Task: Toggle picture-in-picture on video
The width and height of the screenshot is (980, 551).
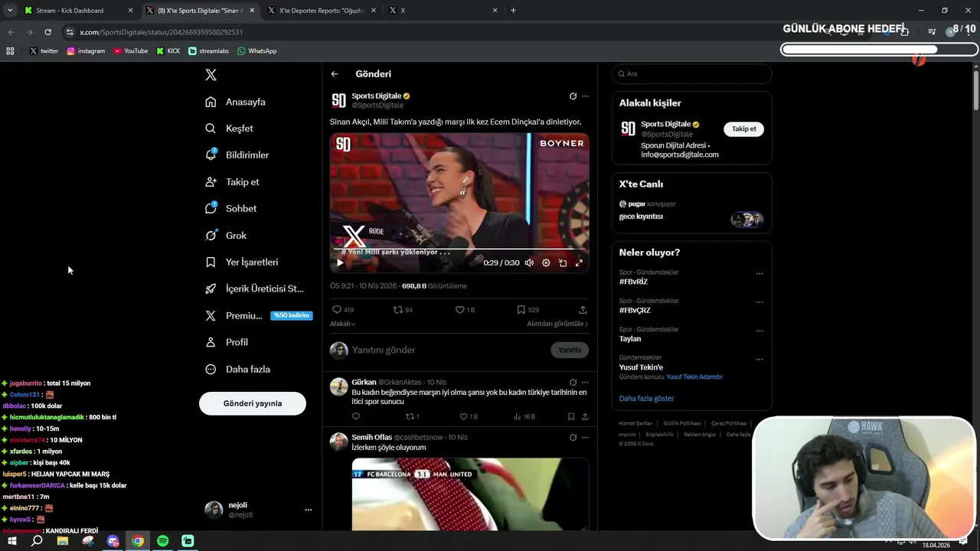Action: [x=563, y=262]
